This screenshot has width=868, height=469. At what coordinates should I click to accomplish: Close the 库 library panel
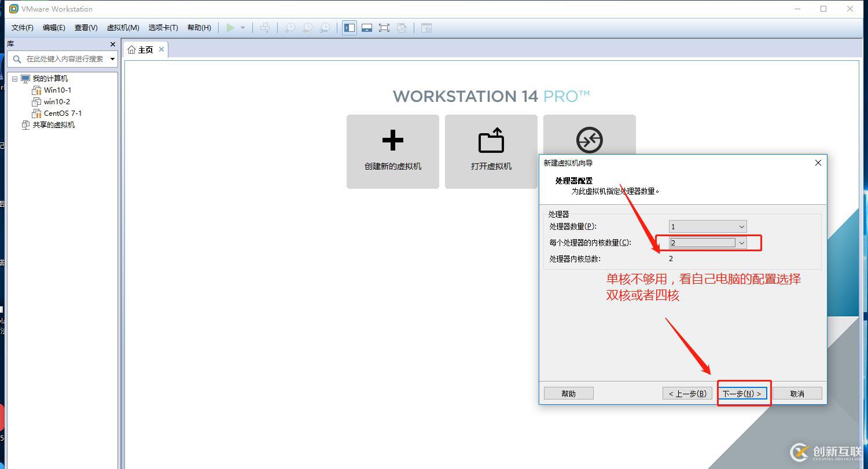click(x=113, y=44)
